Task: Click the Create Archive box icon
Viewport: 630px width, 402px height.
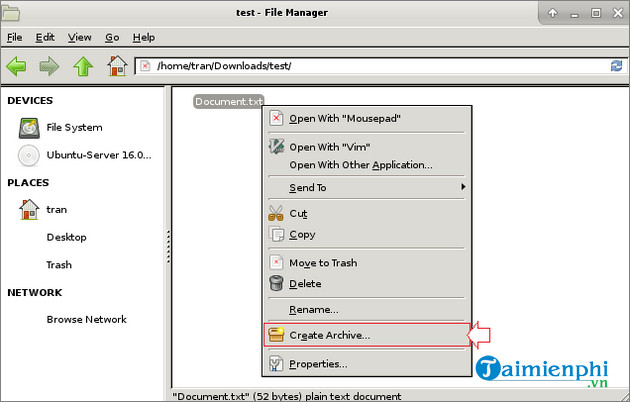Action: coord(276,335)
